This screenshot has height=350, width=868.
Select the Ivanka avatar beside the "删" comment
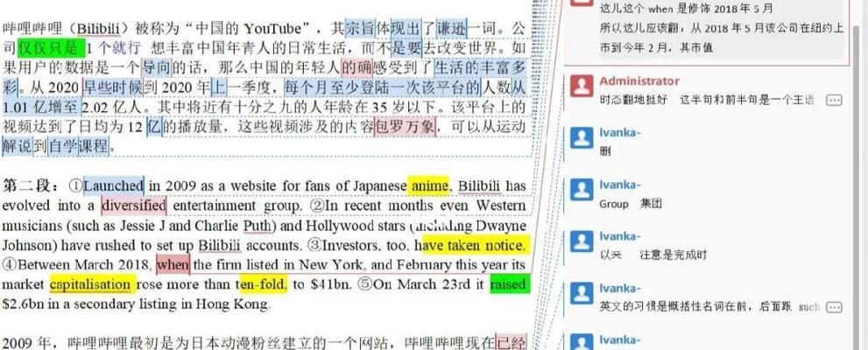[582, 137]
